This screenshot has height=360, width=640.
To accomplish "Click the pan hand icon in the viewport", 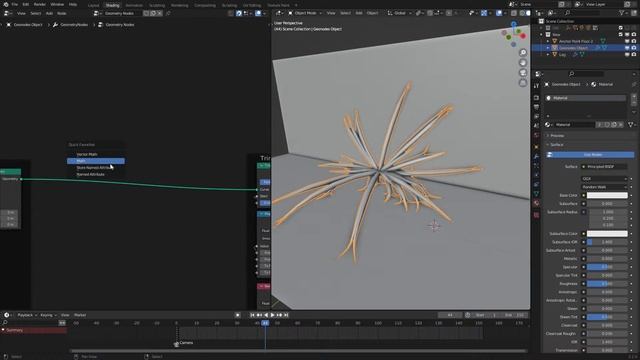I will [523, 63].
